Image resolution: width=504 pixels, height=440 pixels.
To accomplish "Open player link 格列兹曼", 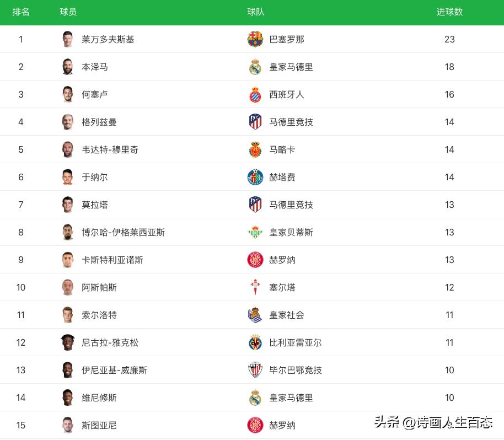I will [99, 122].
